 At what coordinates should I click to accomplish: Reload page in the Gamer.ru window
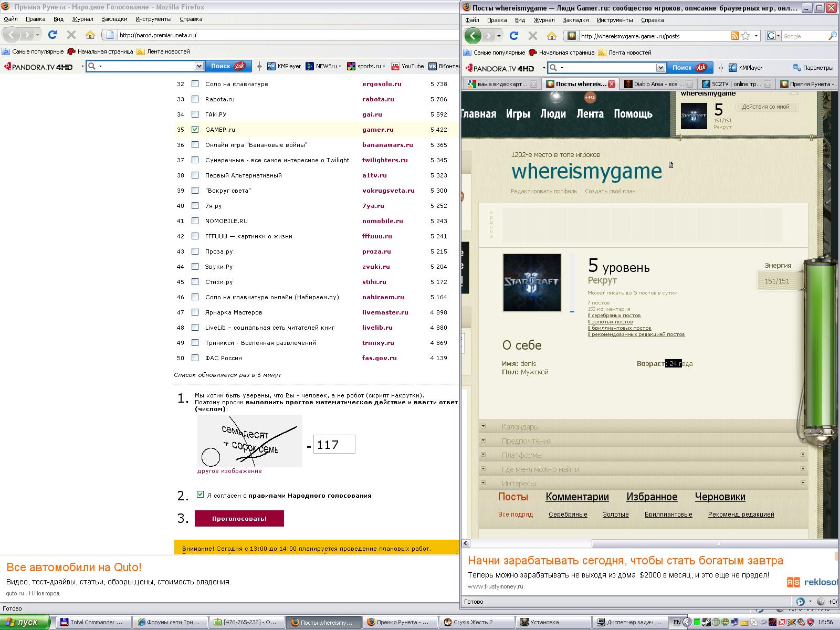514,36
